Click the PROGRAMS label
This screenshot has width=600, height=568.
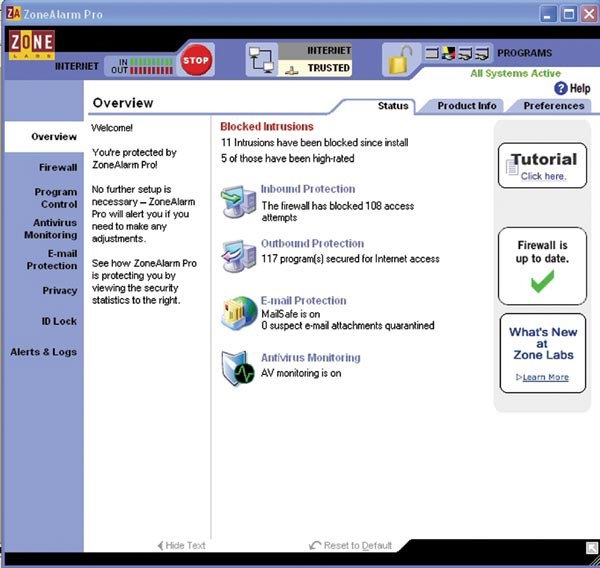(x=525, y=53)
